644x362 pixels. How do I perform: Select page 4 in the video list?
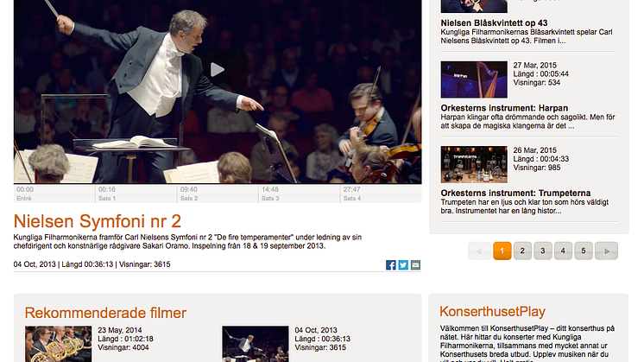tap(563, 251)
